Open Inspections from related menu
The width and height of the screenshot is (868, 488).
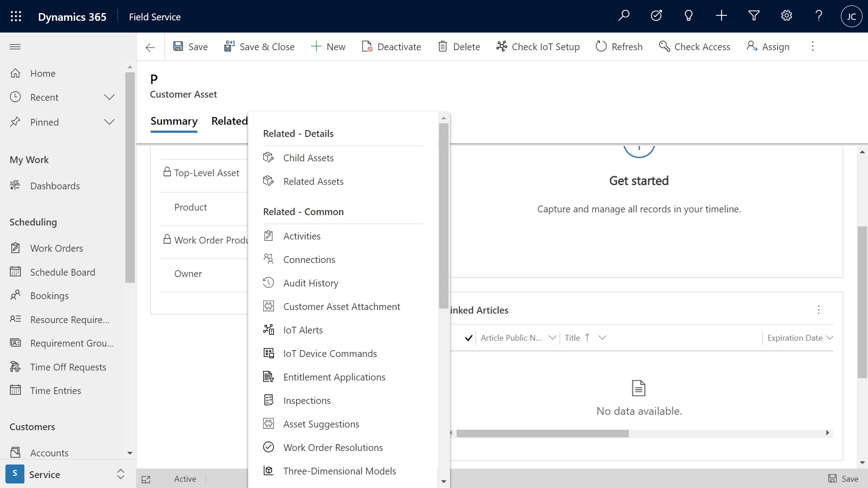coord(307,400)
